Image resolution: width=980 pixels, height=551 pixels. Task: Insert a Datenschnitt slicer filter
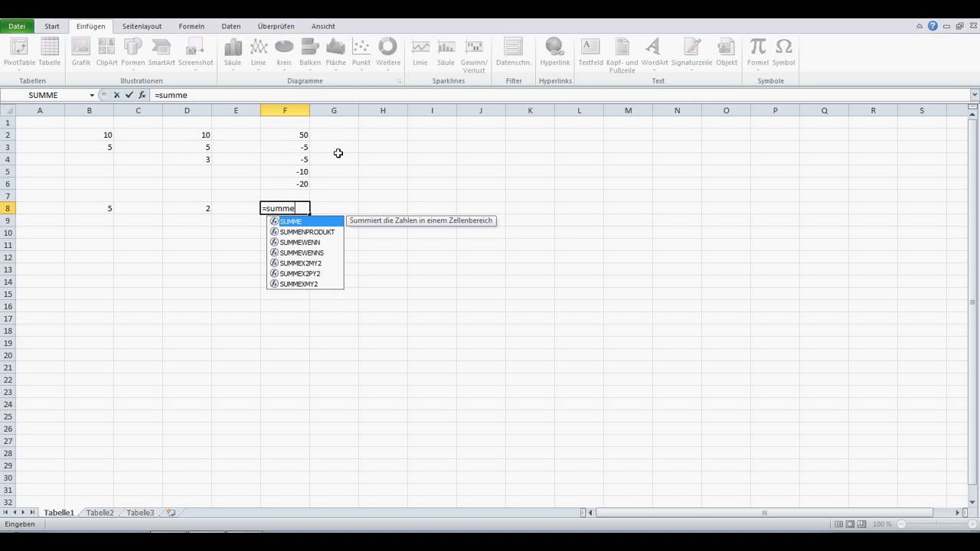(x=514, y=53)
